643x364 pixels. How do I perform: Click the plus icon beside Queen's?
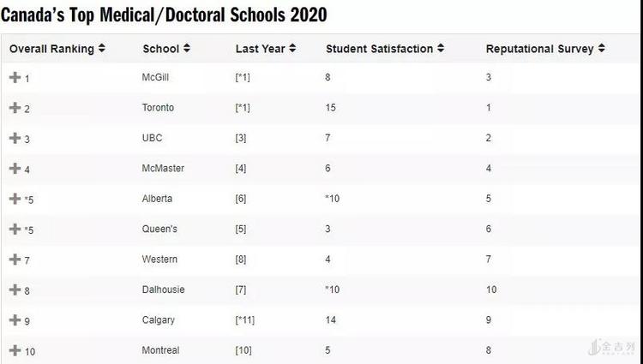tap(15, 230)
